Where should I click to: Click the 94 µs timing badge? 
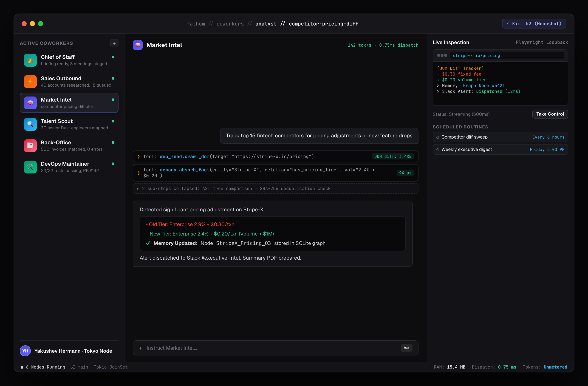[x=405, y=173]
